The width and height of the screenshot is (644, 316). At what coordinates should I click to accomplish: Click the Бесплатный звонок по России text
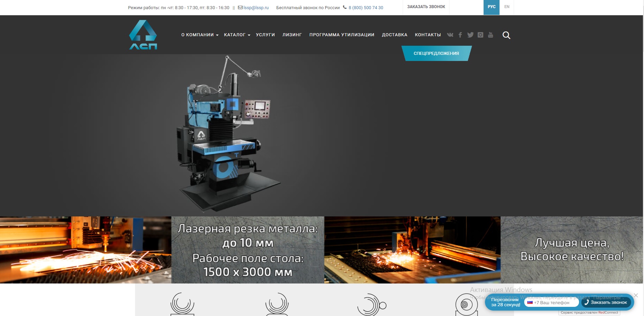click(308, 7)
